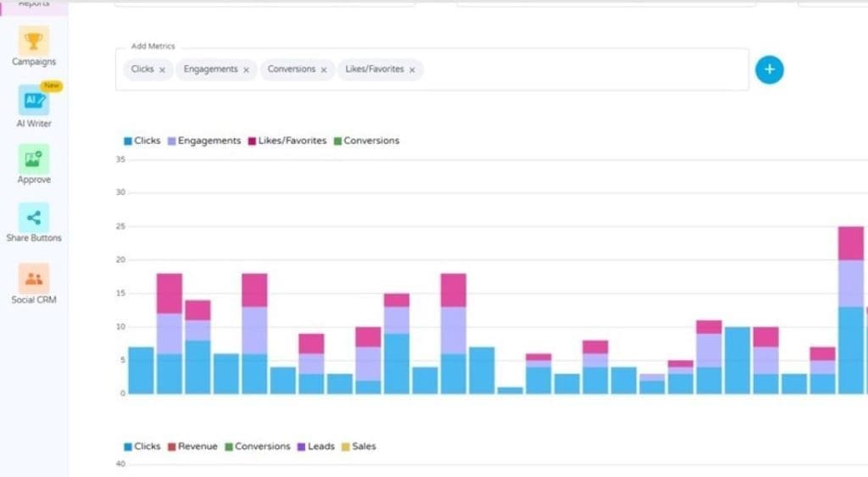Screen dimensions: 868x477
Task: Toggle Revenue series in lower chart legend
Action: click(x=192, y=446)
